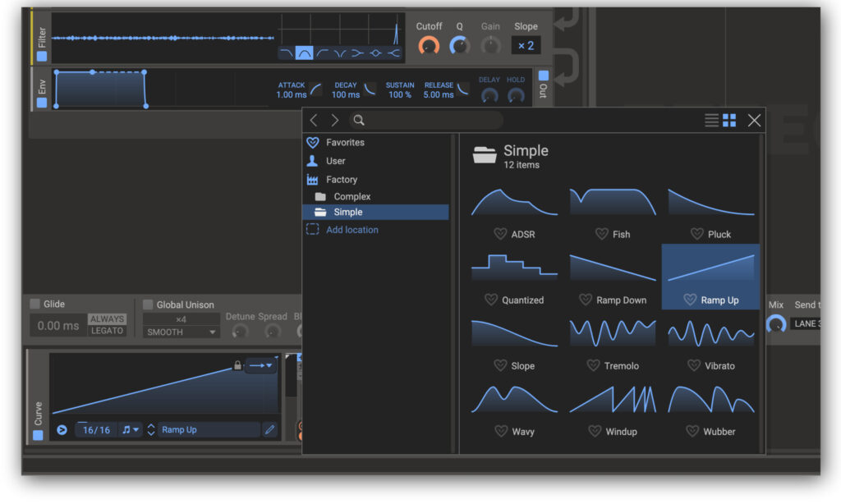This screenshot has width=841, height=504.
Task: Favorite the Tremolo curve preset
Action: point(593,365)
